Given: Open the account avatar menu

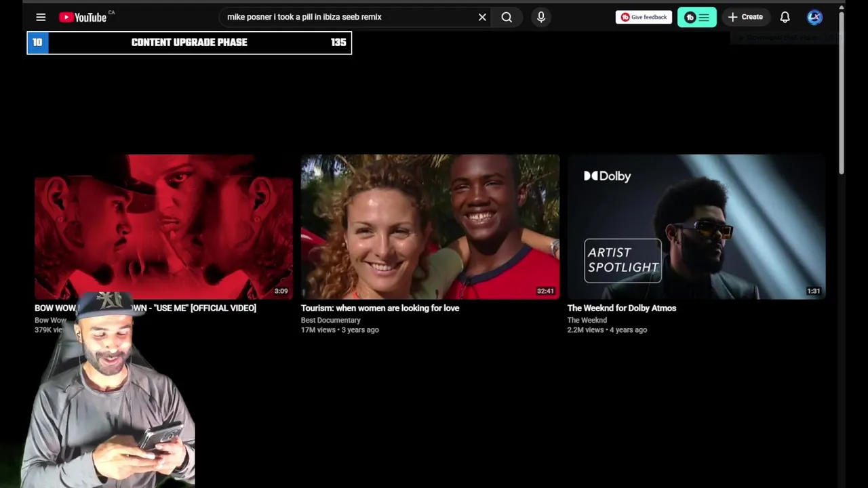Looking at the screenshot, I should 814,17.
